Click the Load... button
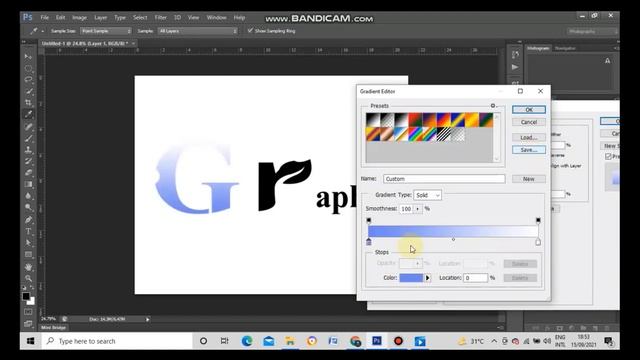 [529, 138]
